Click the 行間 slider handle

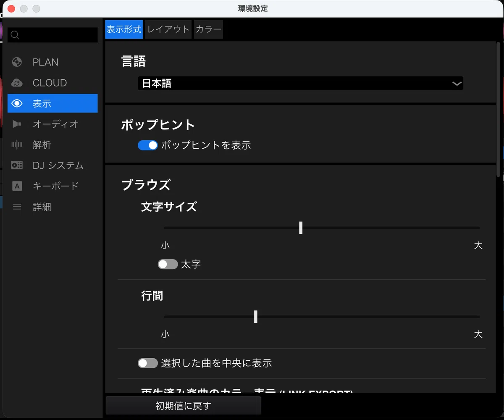[255, 317]
